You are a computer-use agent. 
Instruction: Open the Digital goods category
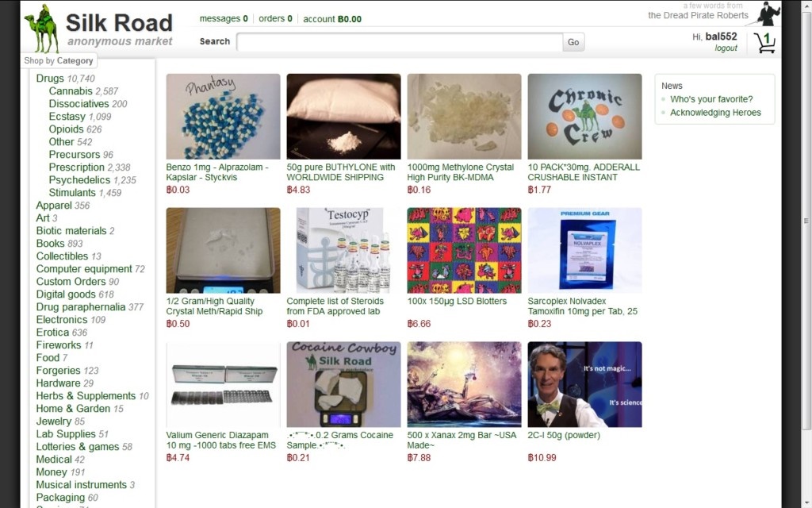(x=66, y=294)
